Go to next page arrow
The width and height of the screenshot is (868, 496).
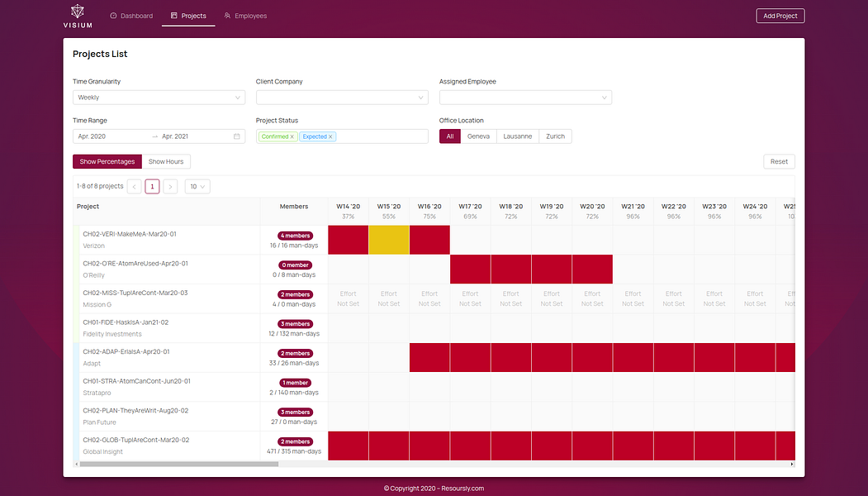pos(170,187)
